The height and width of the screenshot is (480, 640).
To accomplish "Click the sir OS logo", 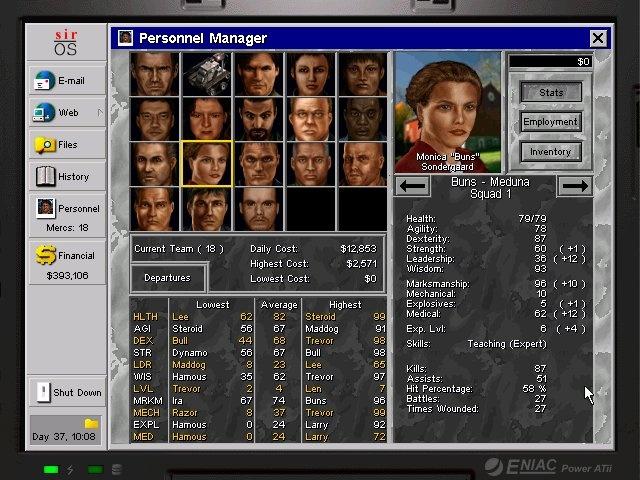I will coord(66,43).
